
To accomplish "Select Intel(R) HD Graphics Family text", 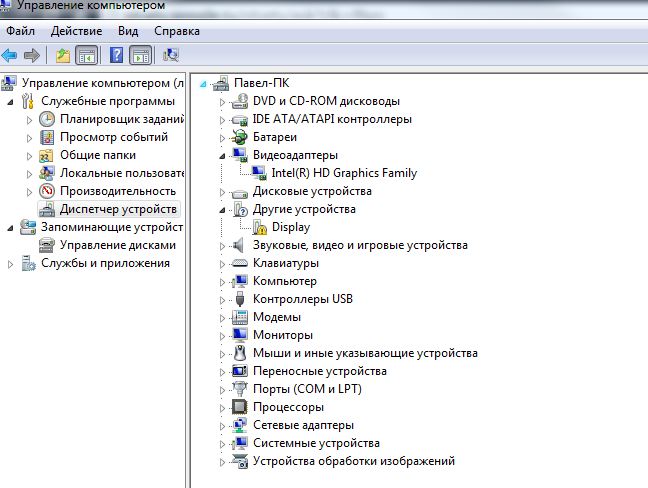I will tap(344, 173).
